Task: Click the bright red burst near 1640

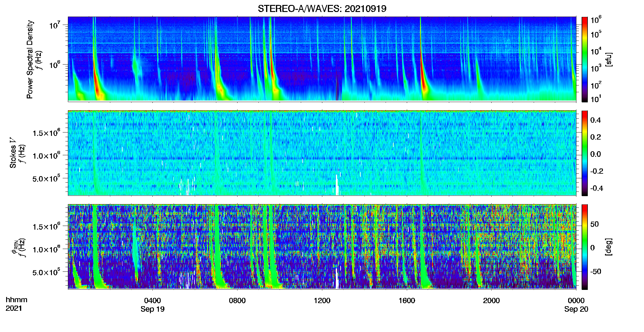Action: [x=423, y=71]
